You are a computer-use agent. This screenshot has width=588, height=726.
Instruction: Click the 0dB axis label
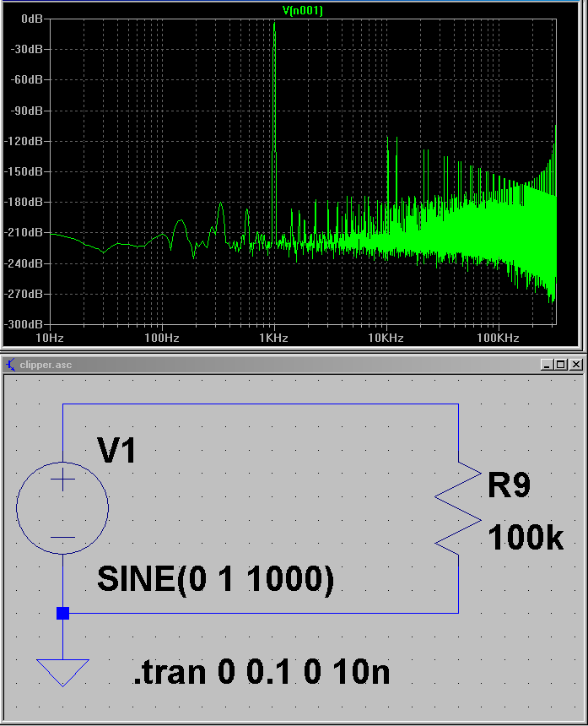click(31, 19)
